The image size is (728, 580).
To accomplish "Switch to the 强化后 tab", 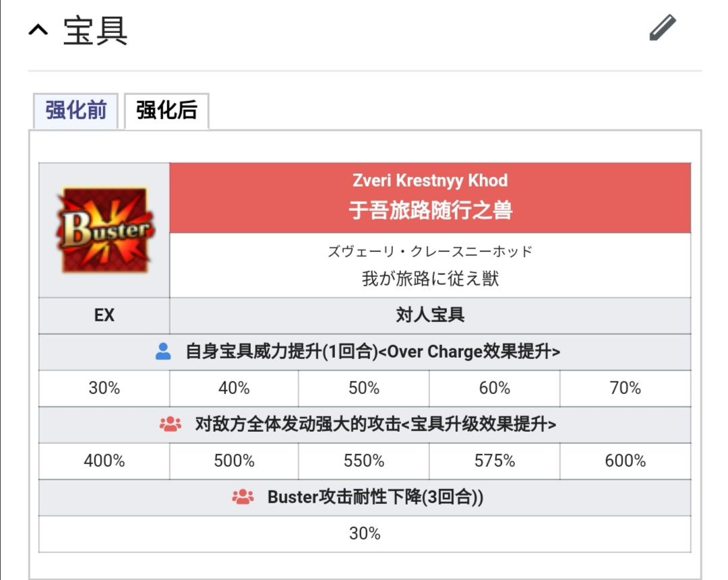I will tap(166, 110).
